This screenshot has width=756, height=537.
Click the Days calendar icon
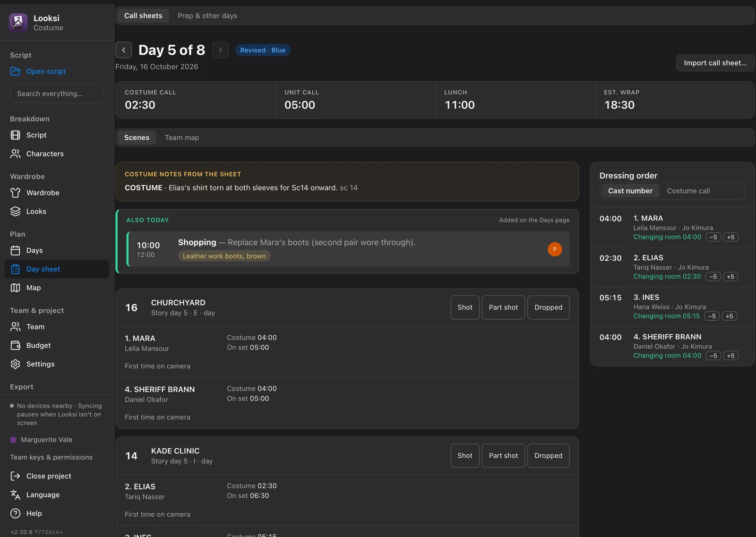tap(15, 250)
